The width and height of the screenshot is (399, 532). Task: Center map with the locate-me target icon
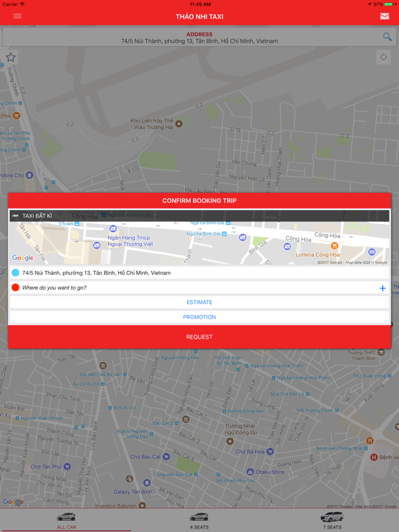383,57
